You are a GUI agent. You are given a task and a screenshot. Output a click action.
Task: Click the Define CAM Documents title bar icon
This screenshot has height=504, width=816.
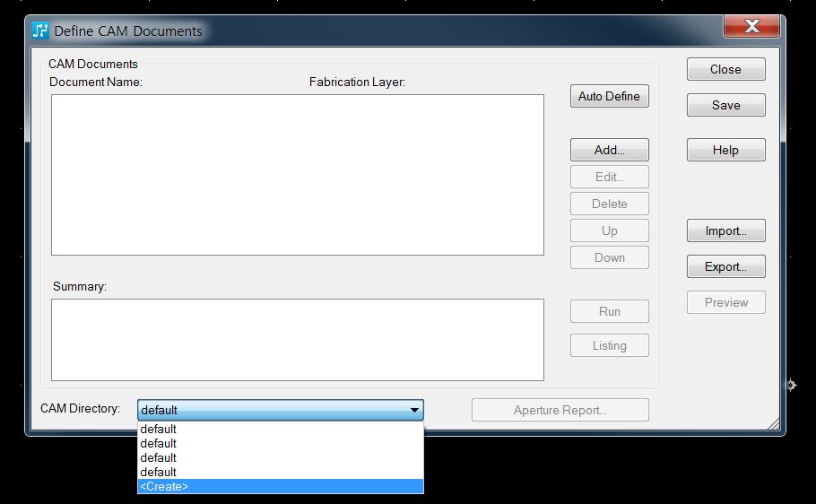(x=40, y=30)
